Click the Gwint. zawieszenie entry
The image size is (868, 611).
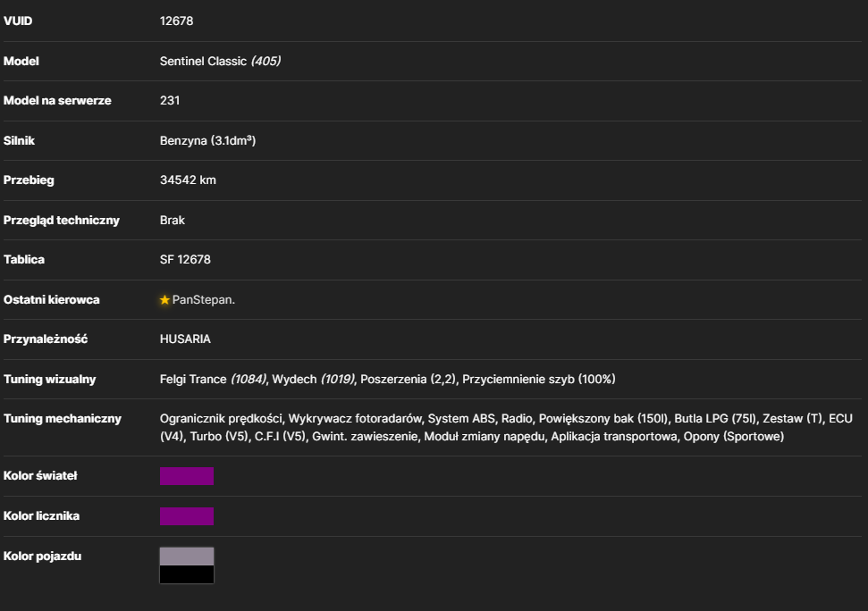point(365,436)
